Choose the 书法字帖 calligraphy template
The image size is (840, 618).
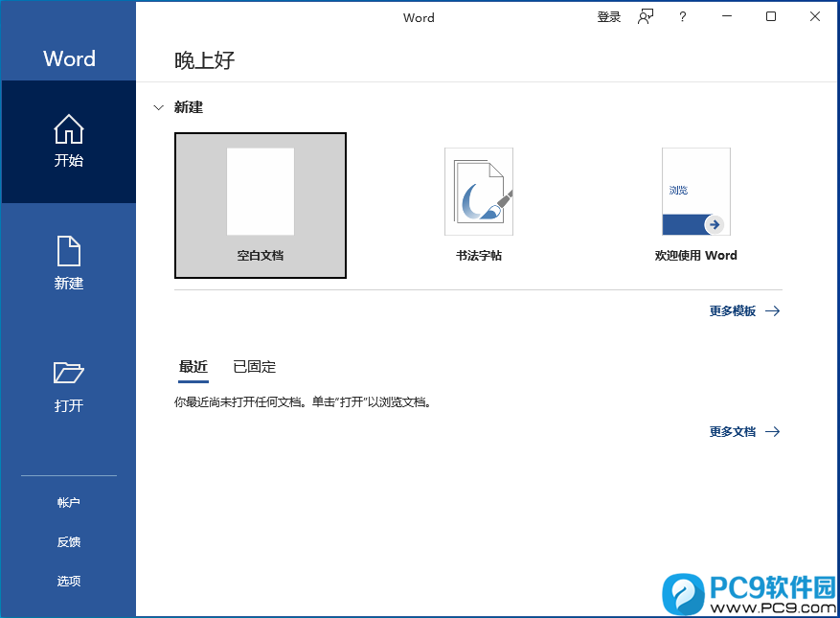478,205
